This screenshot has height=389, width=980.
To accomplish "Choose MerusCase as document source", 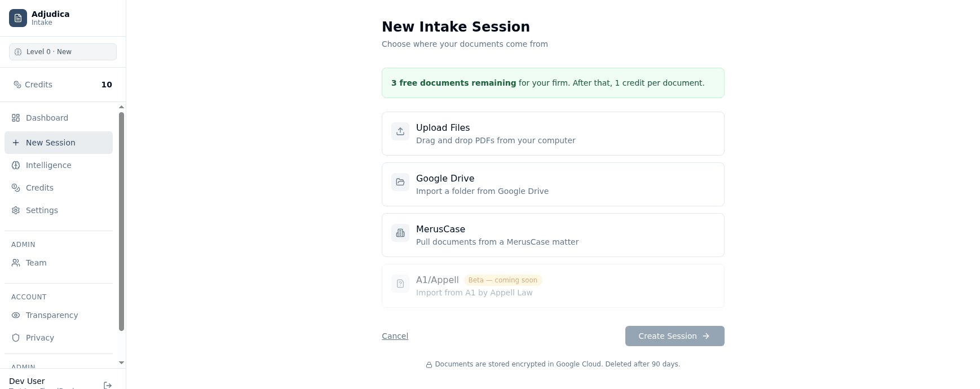I will coord(553,235).
